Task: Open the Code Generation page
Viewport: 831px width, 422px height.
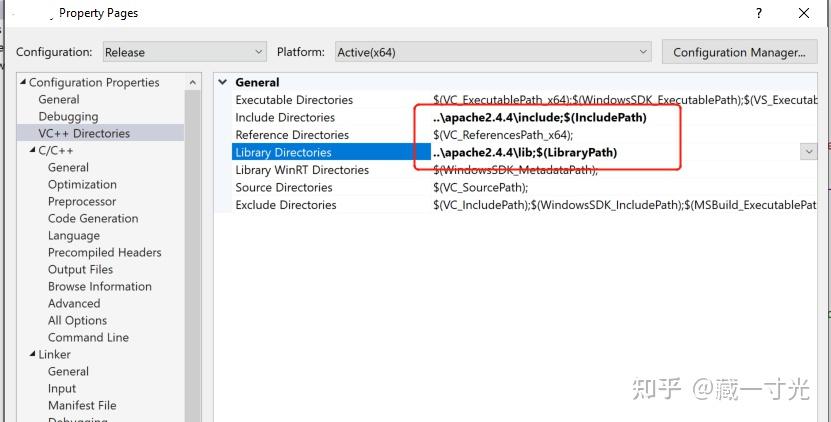Action: tap(93, 218)
